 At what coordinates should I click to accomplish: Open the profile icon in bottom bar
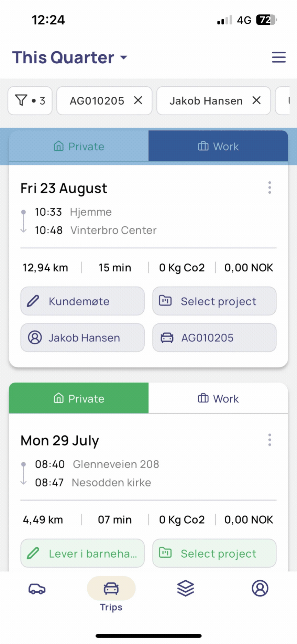[260, 588]
